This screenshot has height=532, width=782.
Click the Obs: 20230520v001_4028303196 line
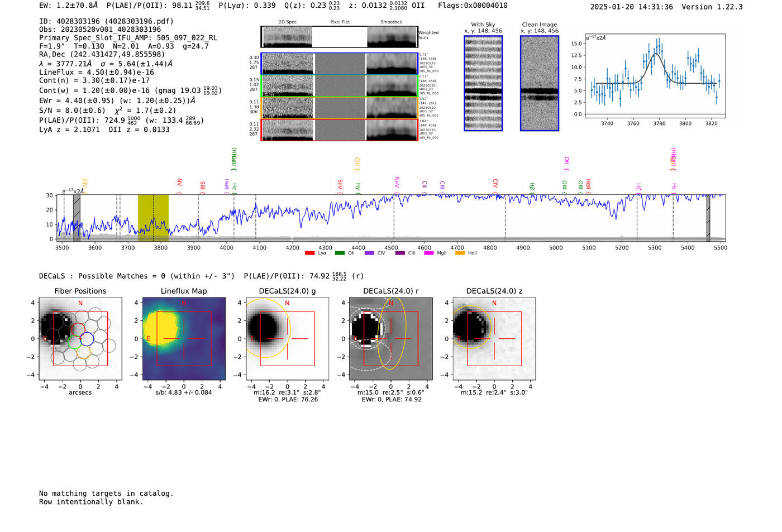point(100,30)
